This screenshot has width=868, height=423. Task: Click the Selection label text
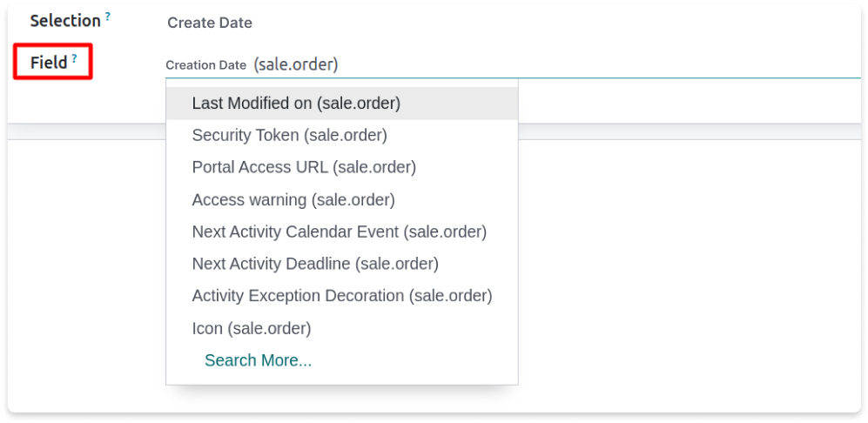(x=65, y=21)
